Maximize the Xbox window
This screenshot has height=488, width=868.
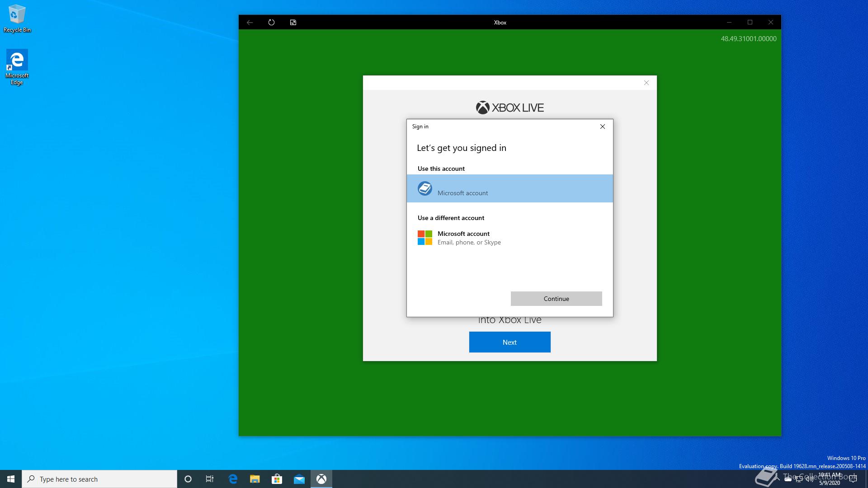[750, 22]
